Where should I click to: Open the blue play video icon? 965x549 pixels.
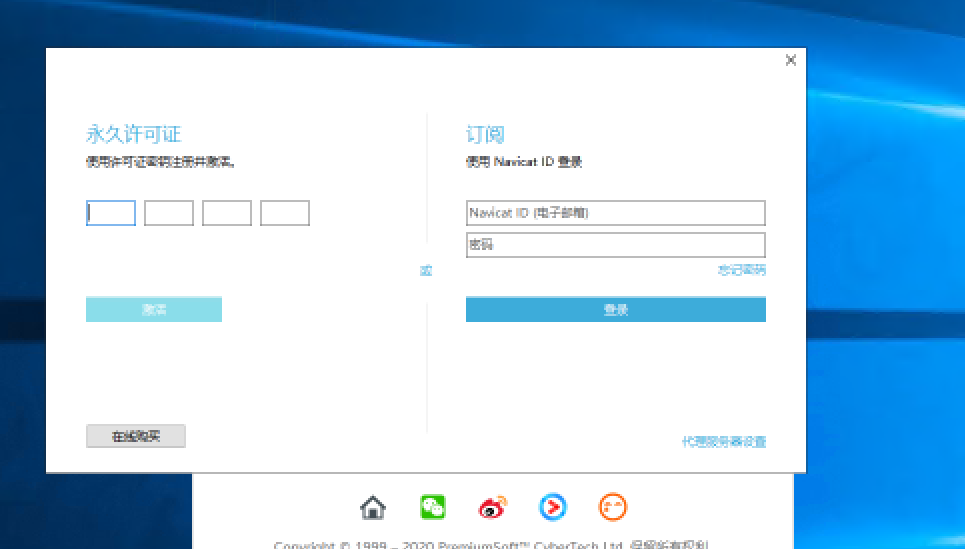coord(553,508)
